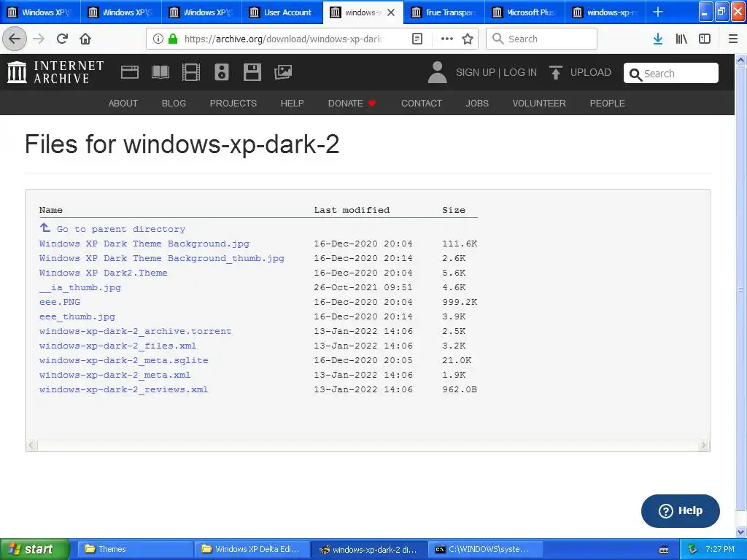Open the Texts book icon

coord(160,72)
